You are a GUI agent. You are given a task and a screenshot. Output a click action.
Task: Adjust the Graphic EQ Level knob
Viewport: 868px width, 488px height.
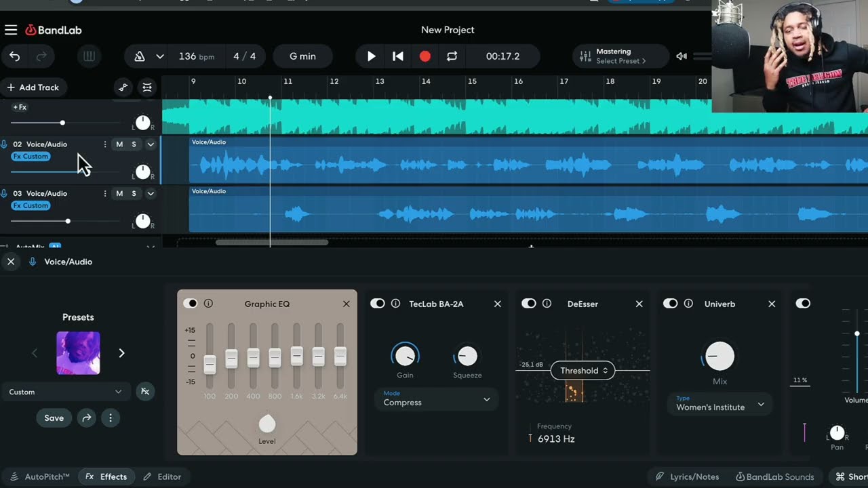click(267, 424)
